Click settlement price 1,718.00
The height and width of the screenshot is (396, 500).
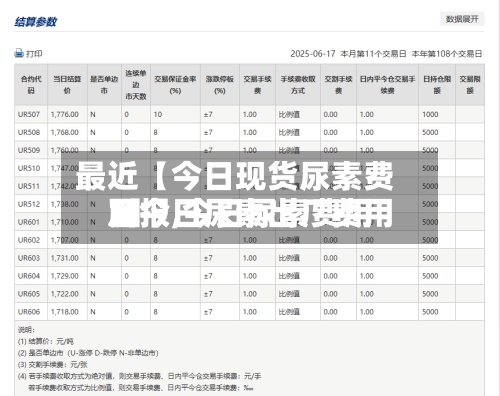coord(65,312)
